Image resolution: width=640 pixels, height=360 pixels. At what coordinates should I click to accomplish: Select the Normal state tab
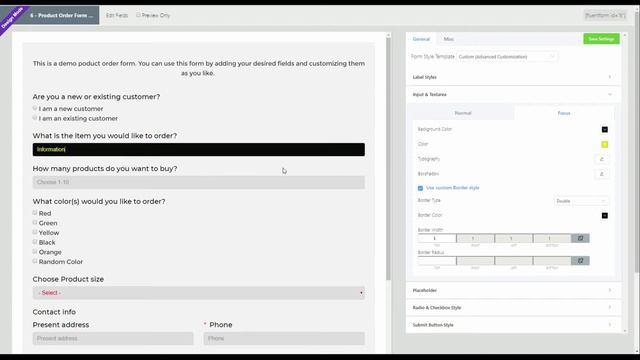(x=463, y=113)
